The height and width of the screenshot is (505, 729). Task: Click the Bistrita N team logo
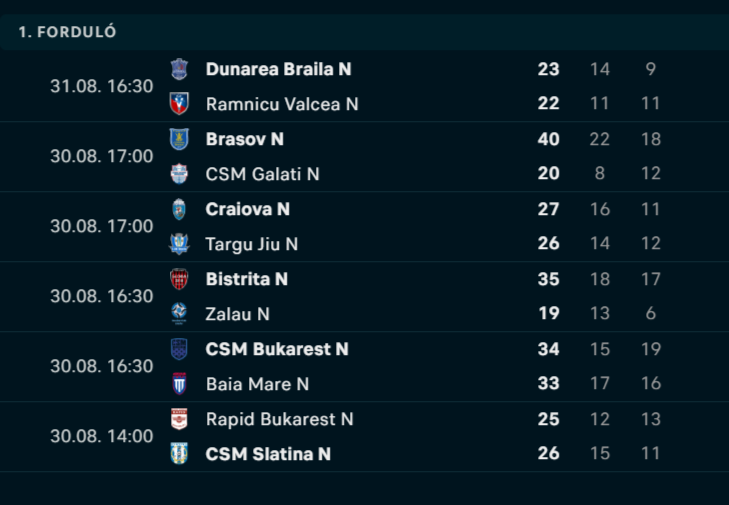(x=179, y=279)
